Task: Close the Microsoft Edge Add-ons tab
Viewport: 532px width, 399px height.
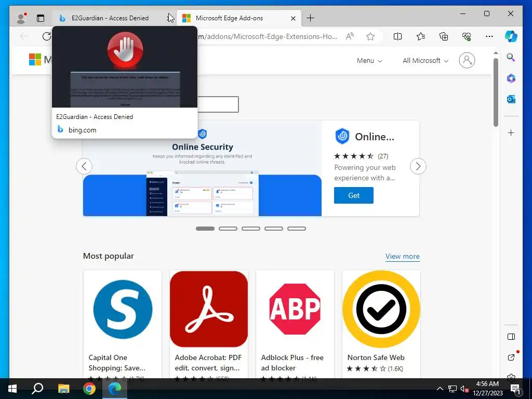Action: pos(293,18)
